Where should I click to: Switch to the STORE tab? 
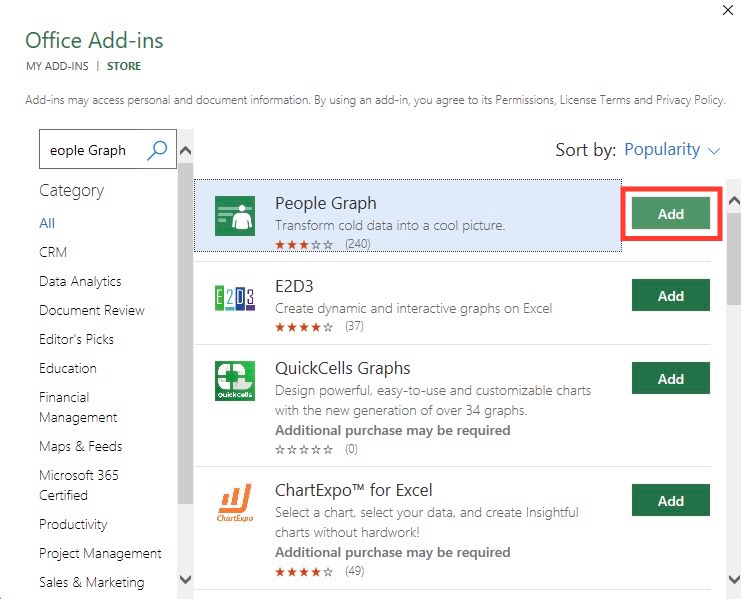(124, 66)
